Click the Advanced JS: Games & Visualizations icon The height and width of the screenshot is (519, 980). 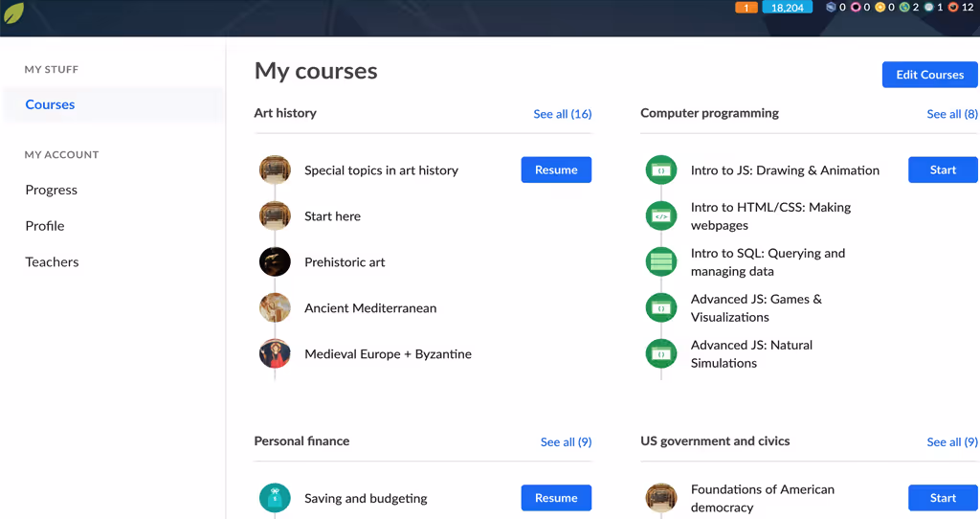[661, 307]
